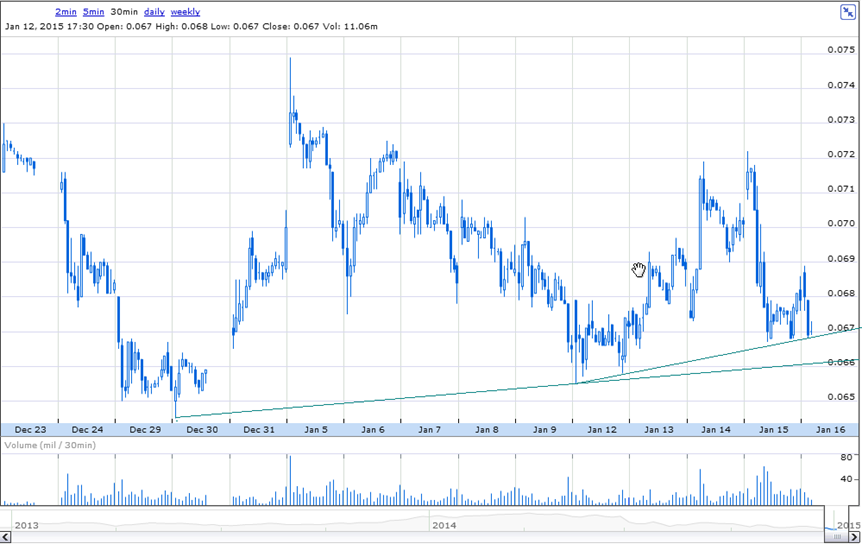
Task: Click the Jan 12 date label
Action: 602,430
